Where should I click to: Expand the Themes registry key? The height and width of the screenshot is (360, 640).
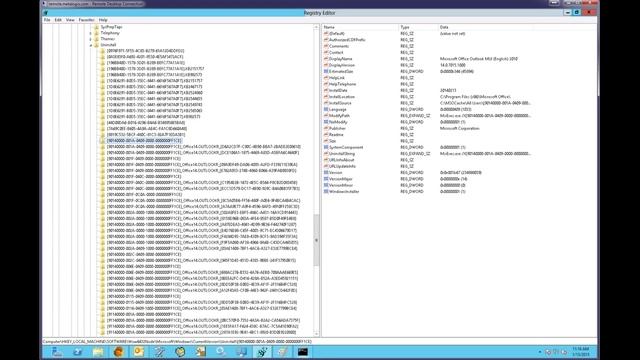tap(91, 39)
